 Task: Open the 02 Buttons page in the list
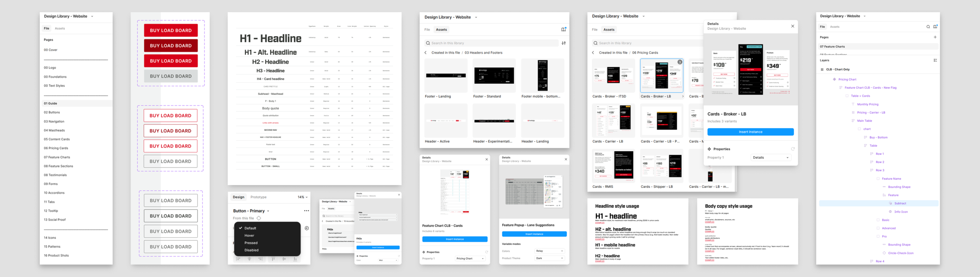[x=52, y=112]
